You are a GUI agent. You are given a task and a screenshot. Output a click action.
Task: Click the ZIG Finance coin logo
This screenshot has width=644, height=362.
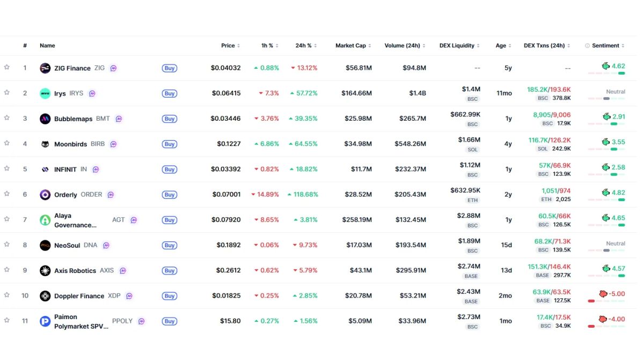click(45, 68)
